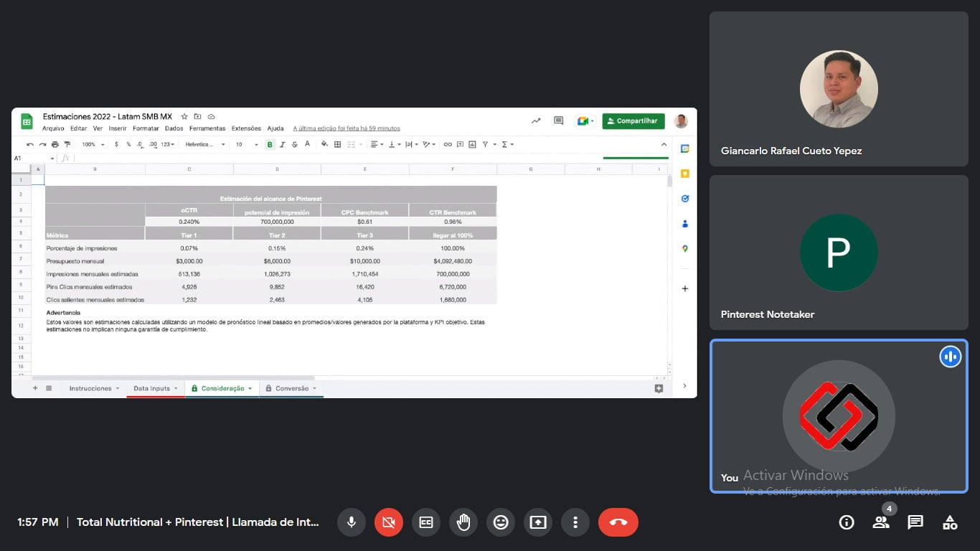
Task: Click the 'A última edição foi feita' link
Action: point(347,128)
